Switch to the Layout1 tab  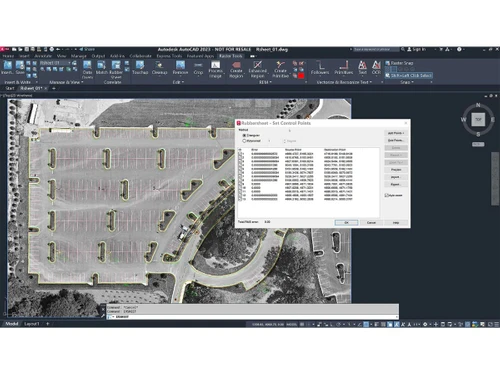click(x=32, y=324)
